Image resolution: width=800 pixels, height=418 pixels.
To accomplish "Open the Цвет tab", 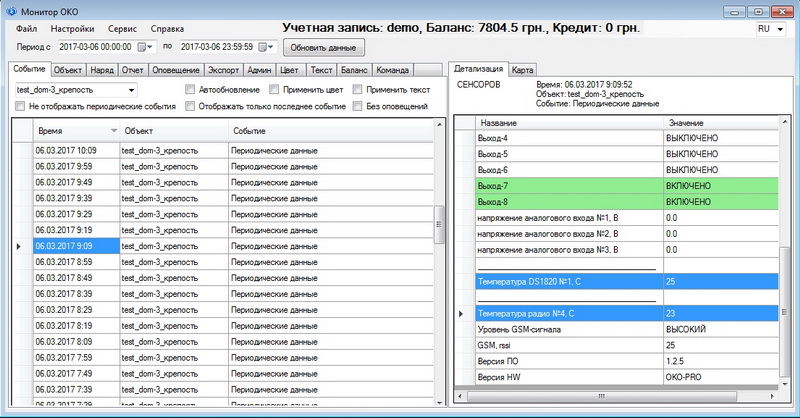I will (289, 70).
